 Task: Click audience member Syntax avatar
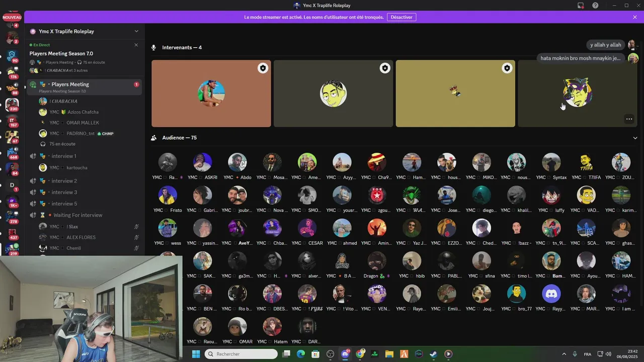pyautogui.click(x=551, y=162)
